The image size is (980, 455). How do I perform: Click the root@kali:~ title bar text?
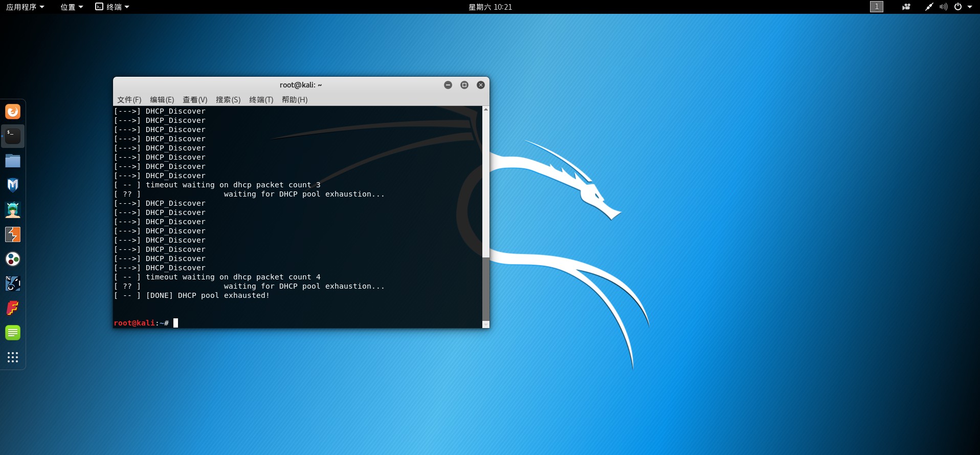click(x=301, y=85)
